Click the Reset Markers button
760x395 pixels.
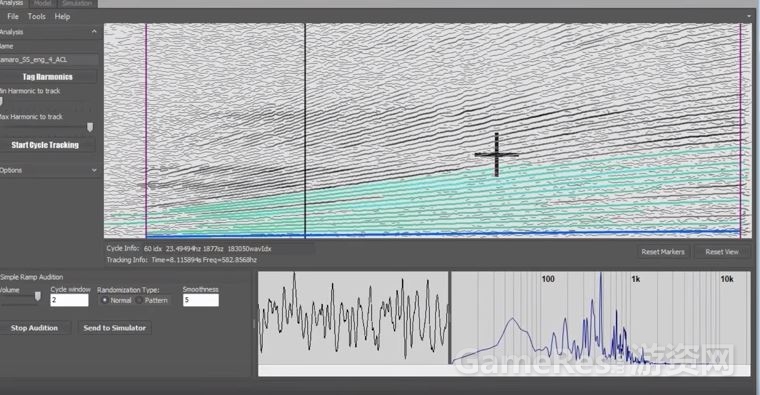pos(663,252)
